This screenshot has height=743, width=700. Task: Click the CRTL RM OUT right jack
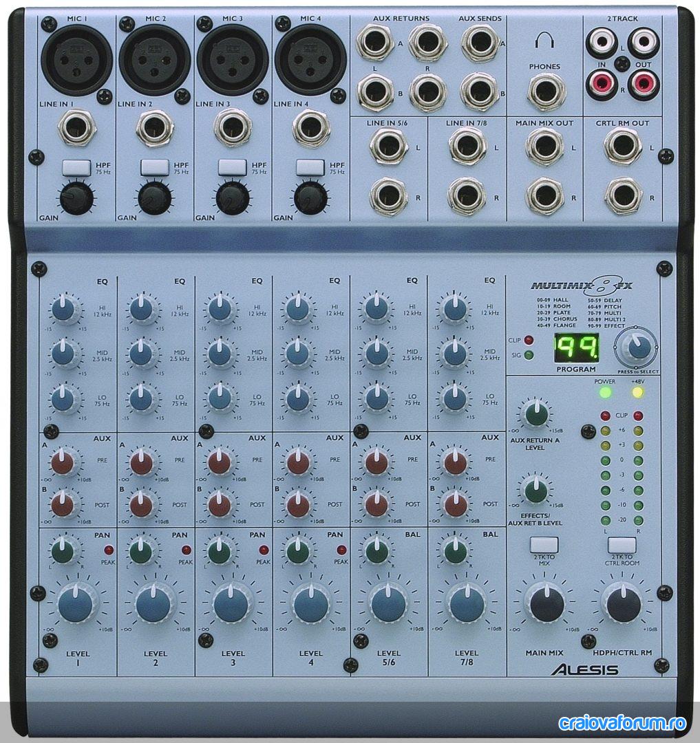(623, 196)
